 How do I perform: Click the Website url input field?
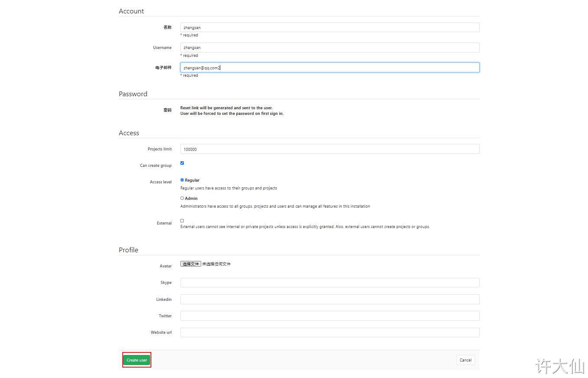tap(330, 332)
